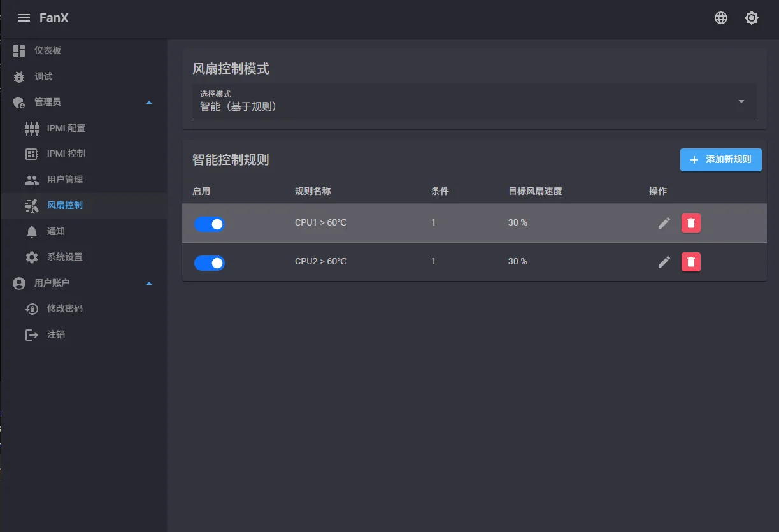
Task: Click the 风扇控制模式 heading
Action: (x=231, y=69)
